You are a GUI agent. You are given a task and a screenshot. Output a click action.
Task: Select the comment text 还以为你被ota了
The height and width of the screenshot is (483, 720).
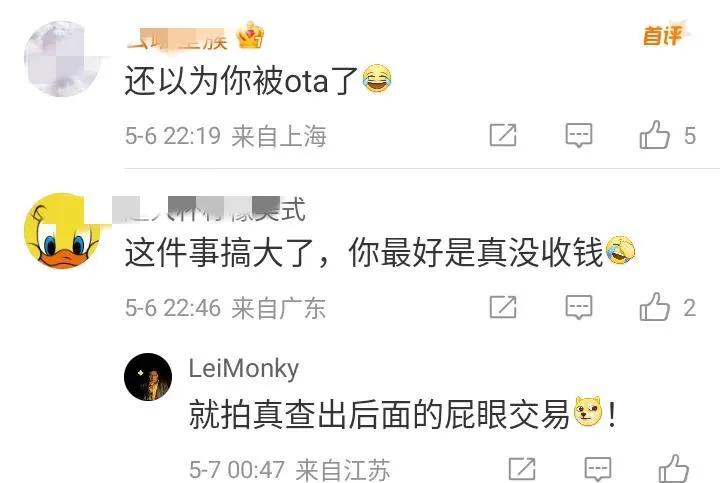pyautogui.click(x=242, y=80)
